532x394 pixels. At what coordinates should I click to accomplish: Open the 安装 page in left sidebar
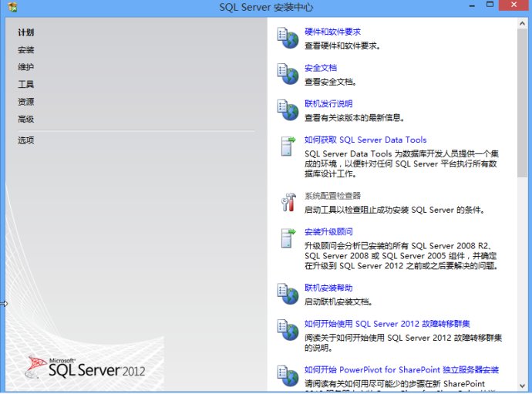click(26, 50)
